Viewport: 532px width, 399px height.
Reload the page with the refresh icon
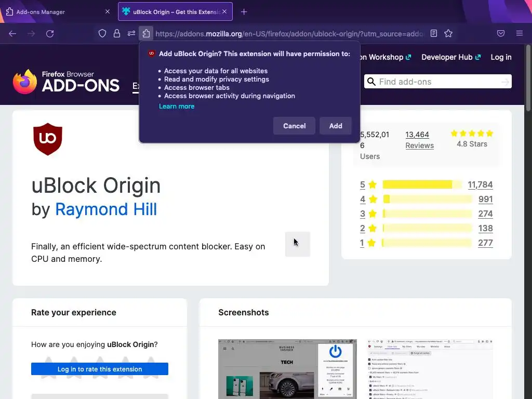pyautogui.click(x=50, y=34)
